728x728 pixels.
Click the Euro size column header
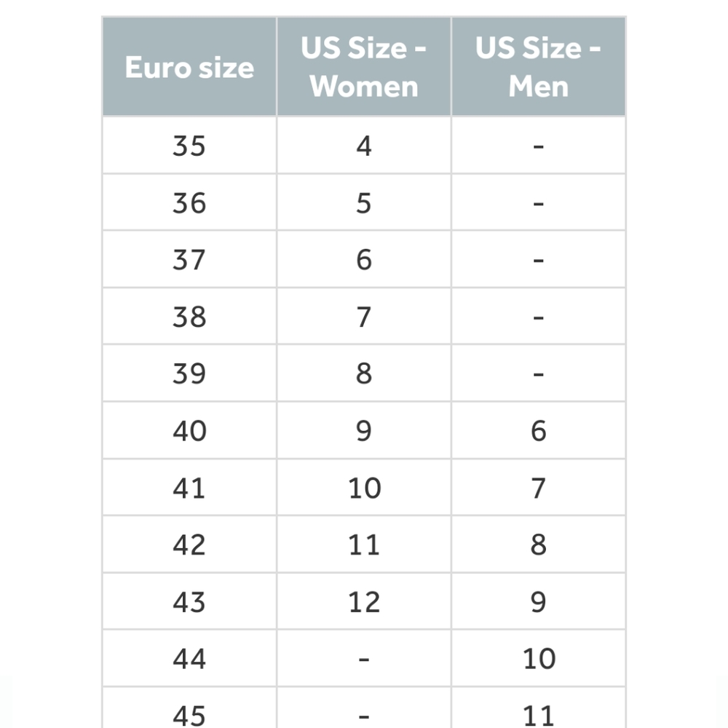tap(189, 66)
